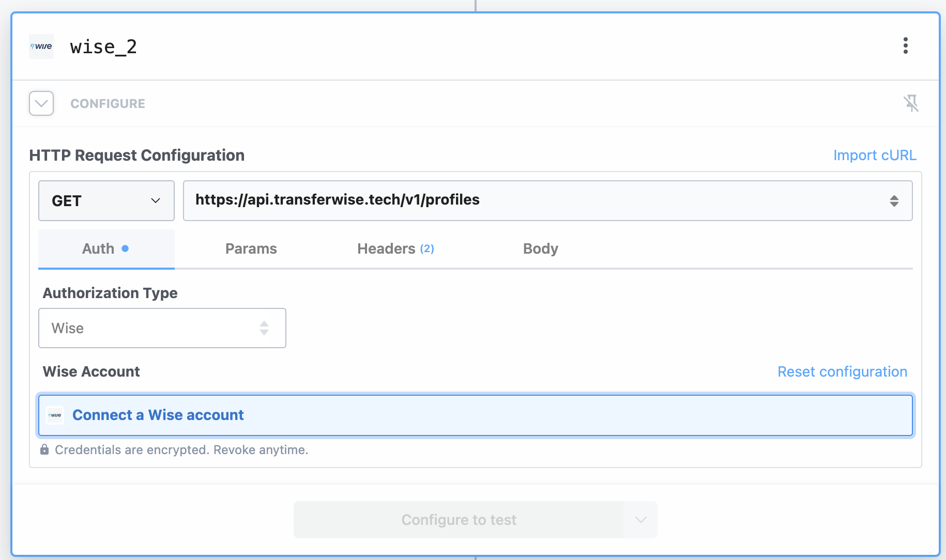Switch to the Body tab
The width and height of the screenshot is (946, 560).
click(540, 248)
